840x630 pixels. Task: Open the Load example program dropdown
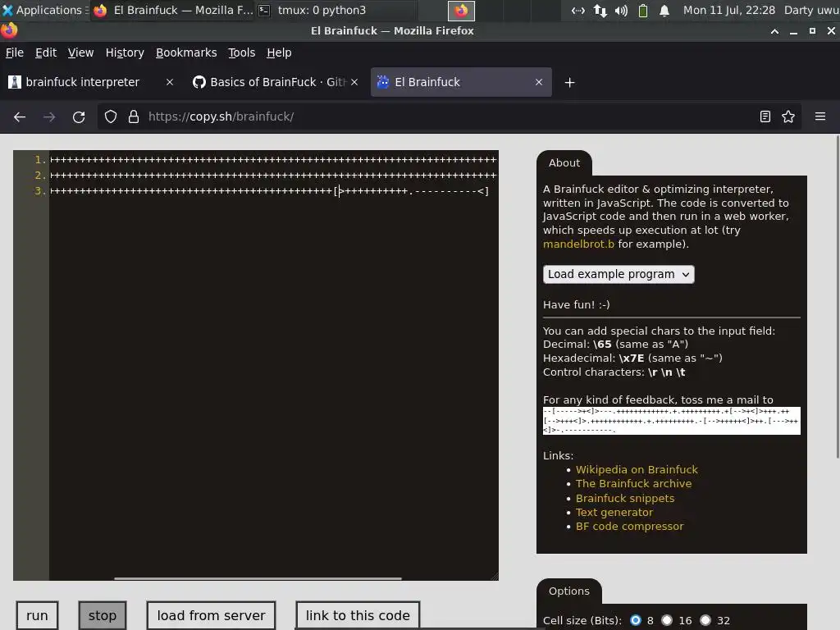[619, 274]
